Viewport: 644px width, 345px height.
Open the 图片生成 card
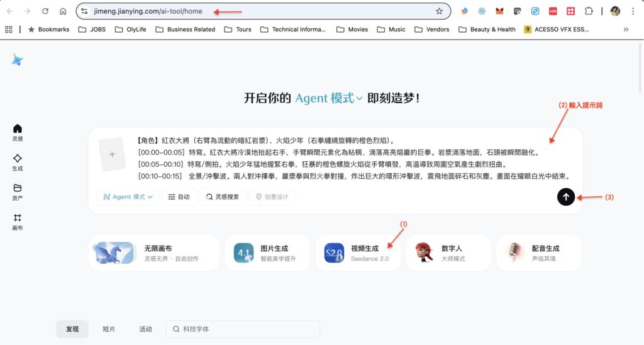(268, 253)
